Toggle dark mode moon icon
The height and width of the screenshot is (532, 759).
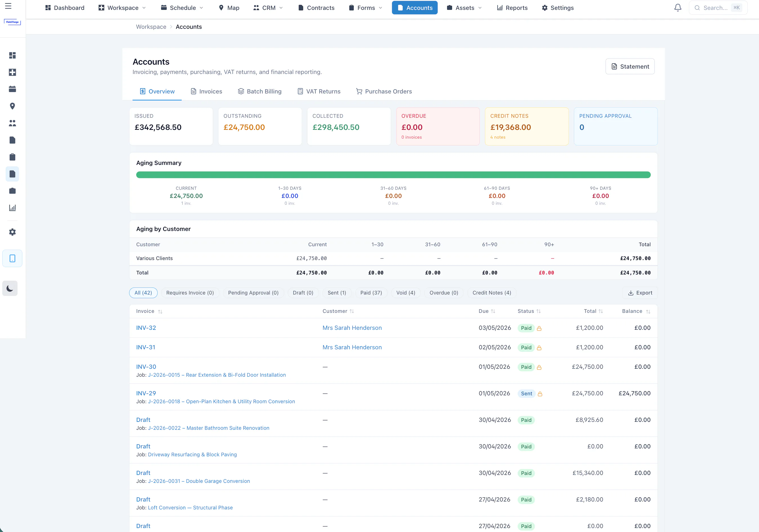(x=10, y=289)
